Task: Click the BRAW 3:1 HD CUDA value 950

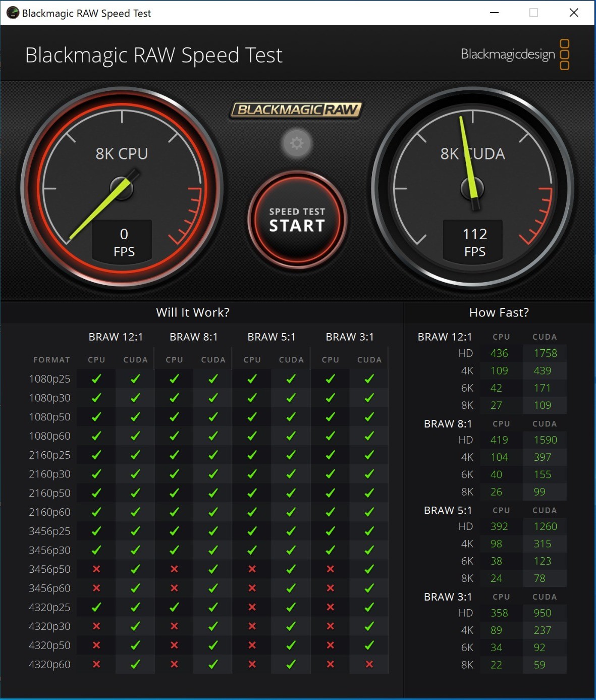Action: coord(543,613)
